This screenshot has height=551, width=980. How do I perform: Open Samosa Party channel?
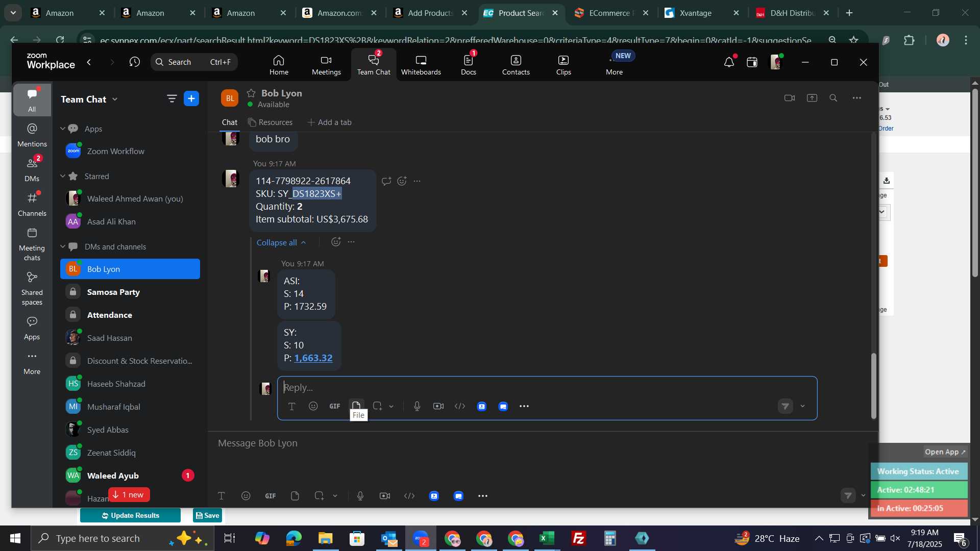(130, 292)
